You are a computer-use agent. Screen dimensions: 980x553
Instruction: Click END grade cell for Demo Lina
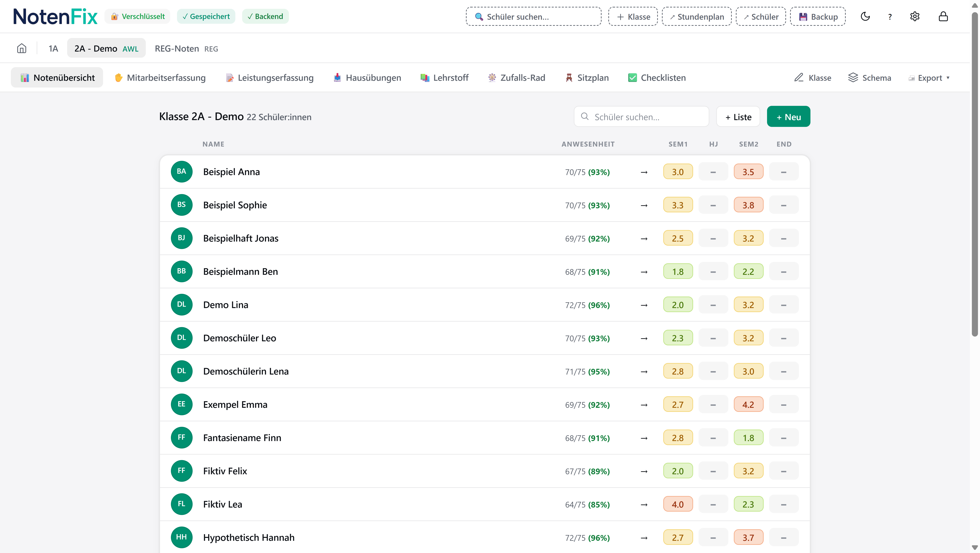784,304
